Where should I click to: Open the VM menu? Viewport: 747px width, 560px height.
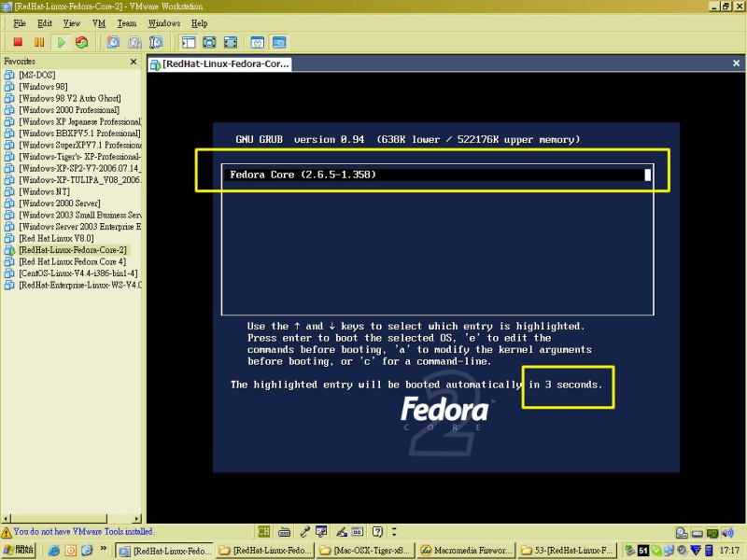tap(99, 23)
